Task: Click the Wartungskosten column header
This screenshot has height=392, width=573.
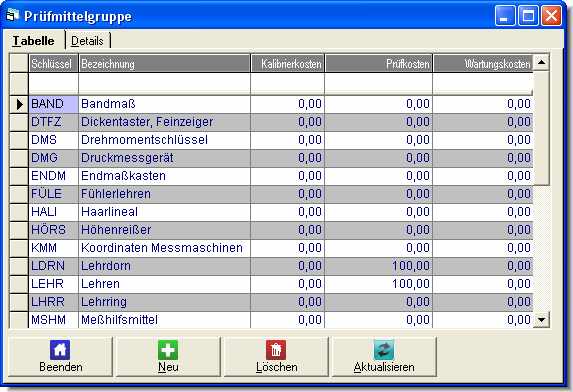Action: tap(483, 64)
